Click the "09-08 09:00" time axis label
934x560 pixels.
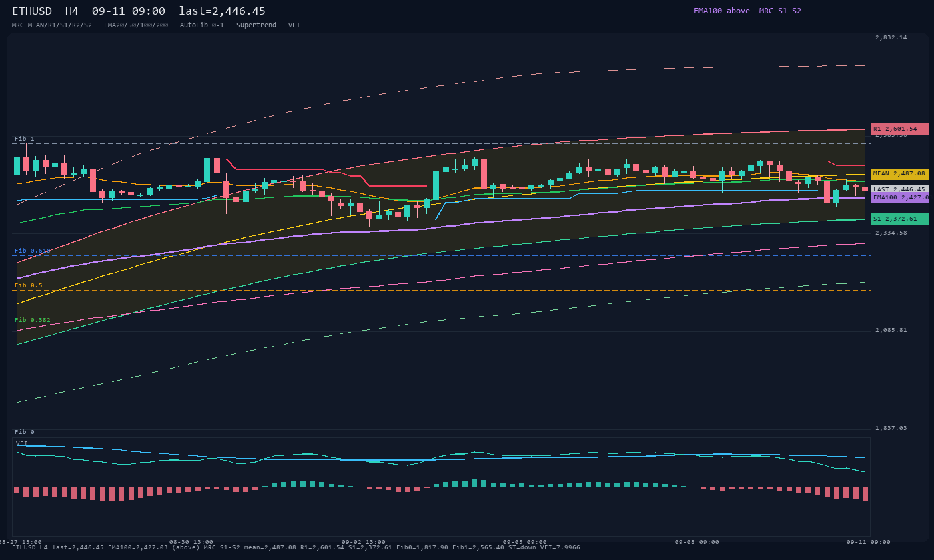click(697, 542)
